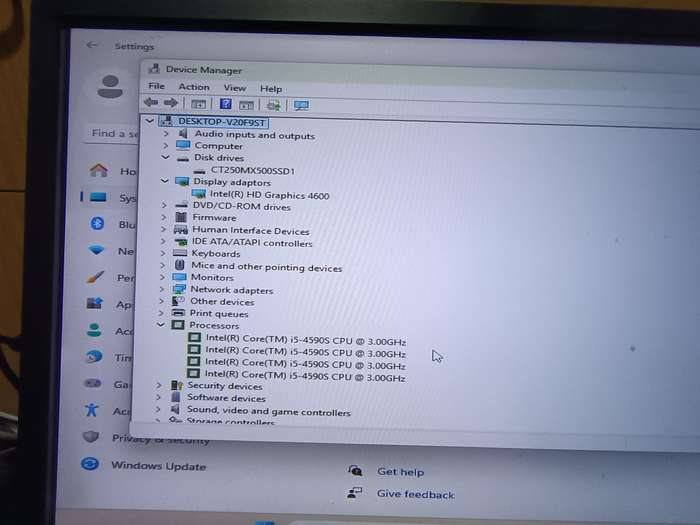Open Privacy & security shield icon
Image resolution: width=700 pixels, height=525 pixels.
pyautogui.click(x=91, y=436)
